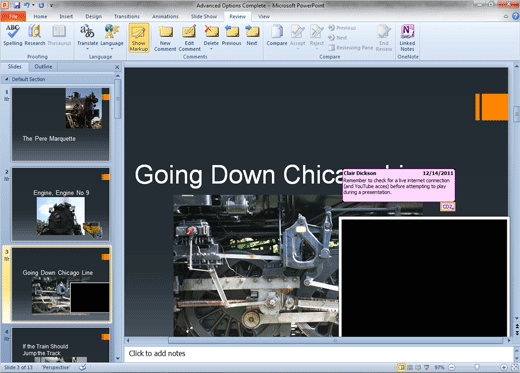Select the black video placeholder on slide
This screenshot has width=520, height=373.
[424, 277]
